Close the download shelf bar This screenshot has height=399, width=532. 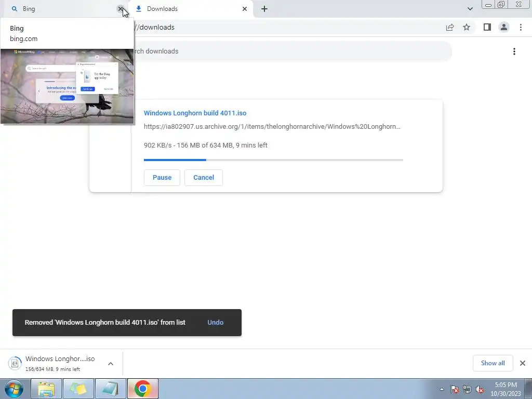coord(523,363)
